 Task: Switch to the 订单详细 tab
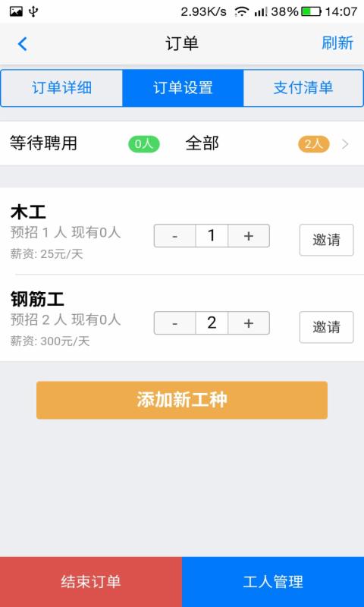[62, 88]
